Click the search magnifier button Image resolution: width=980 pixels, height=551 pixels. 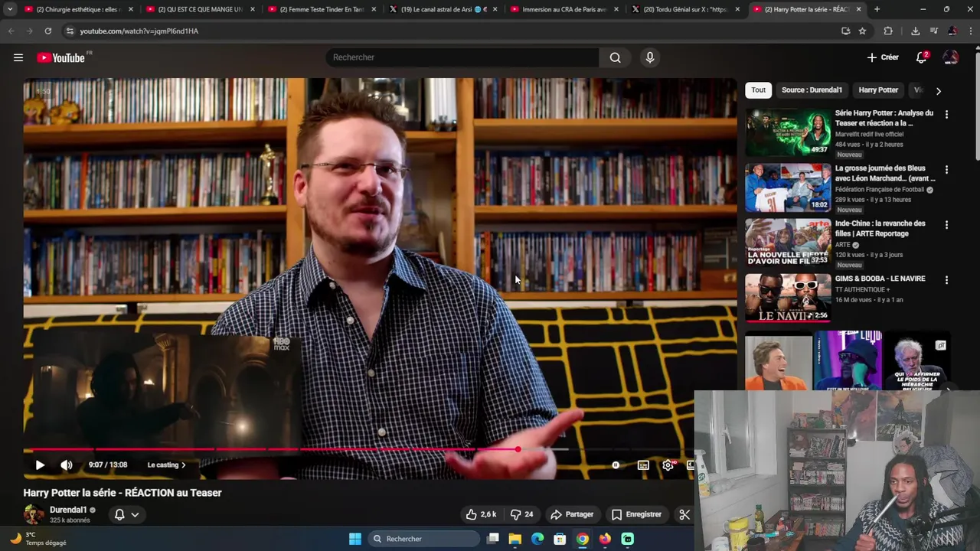[x=615, y=57]
